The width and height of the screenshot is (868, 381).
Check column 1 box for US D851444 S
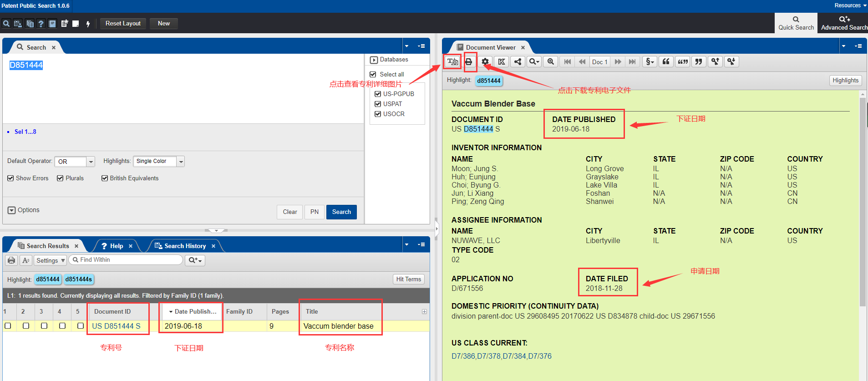(8, 326)
